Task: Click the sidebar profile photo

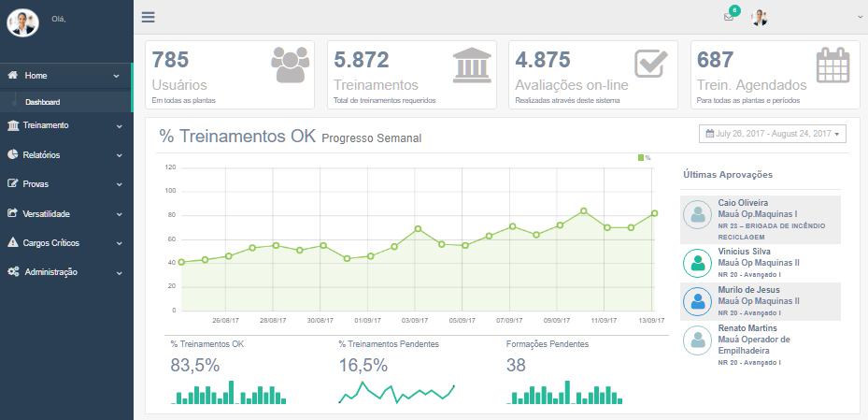Action: 21,22
